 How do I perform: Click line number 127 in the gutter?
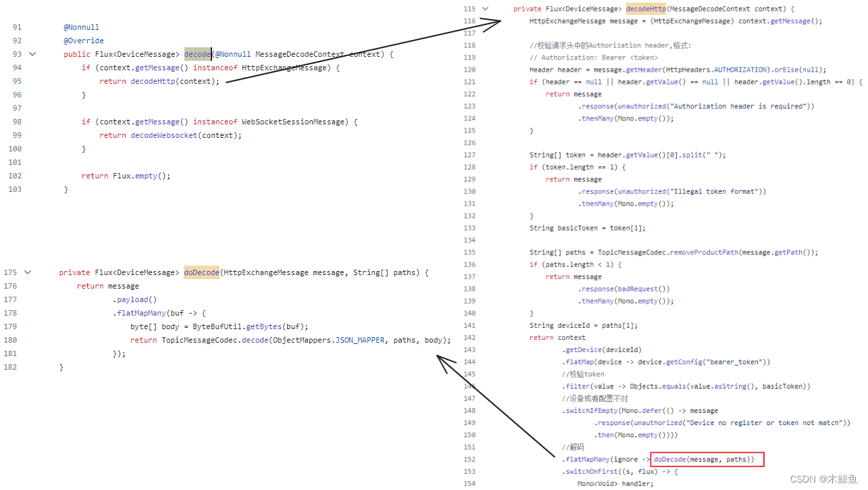pos(469,155)
